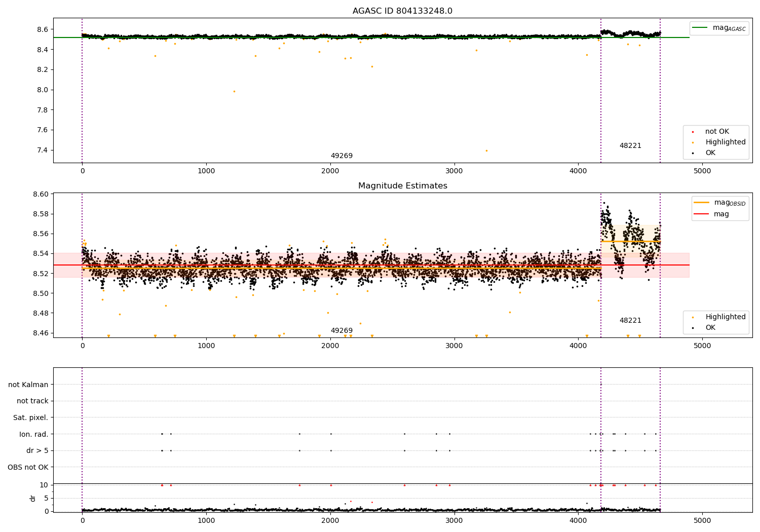
Task: Click the "Sat. pixel." axis label
Action: [31, 417]
